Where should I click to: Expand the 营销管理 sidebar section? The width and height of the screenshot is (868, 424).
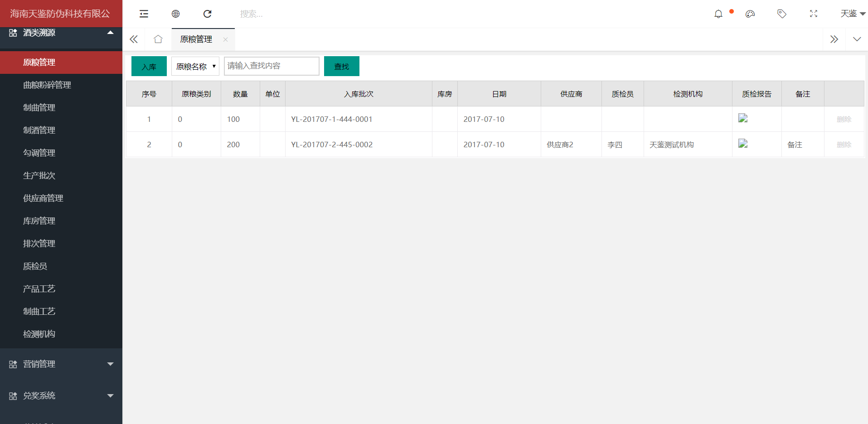point(61,364)
